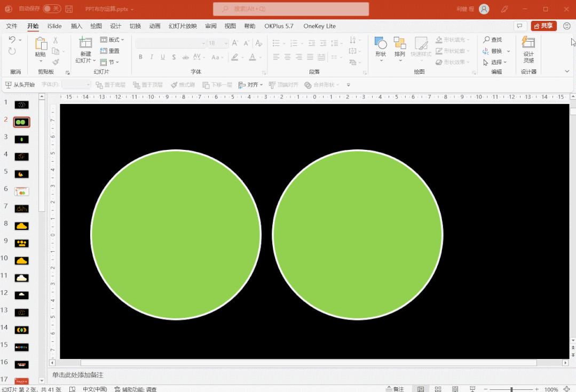The image size is (576, 392).
Task: Click the 粘贴 (Paste) clipboard icon
Action: click(41, 44)
